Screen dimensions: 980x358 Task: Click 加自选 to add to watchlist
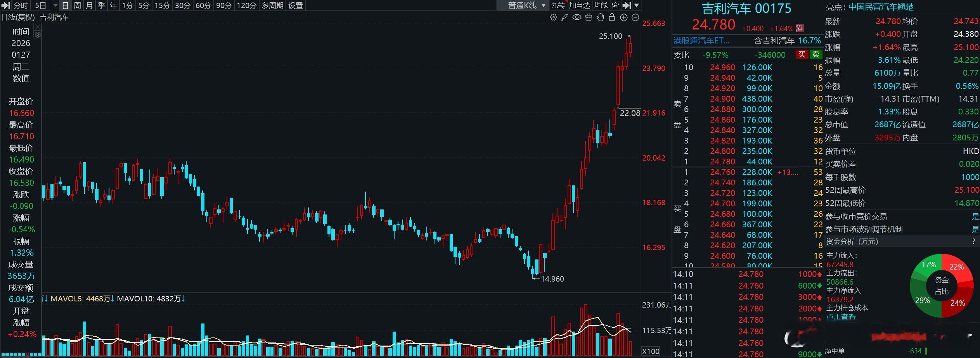579,5
